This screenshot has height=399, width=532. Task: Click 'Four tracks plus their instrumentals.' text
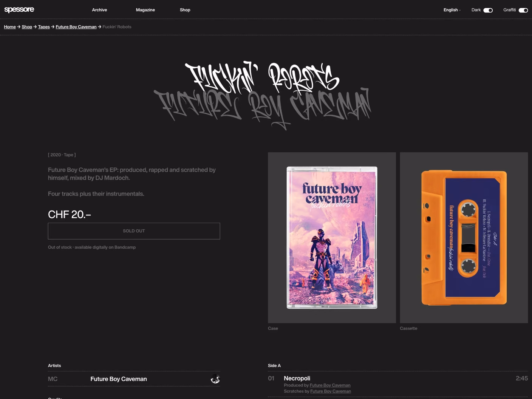[x=96, y=194]
